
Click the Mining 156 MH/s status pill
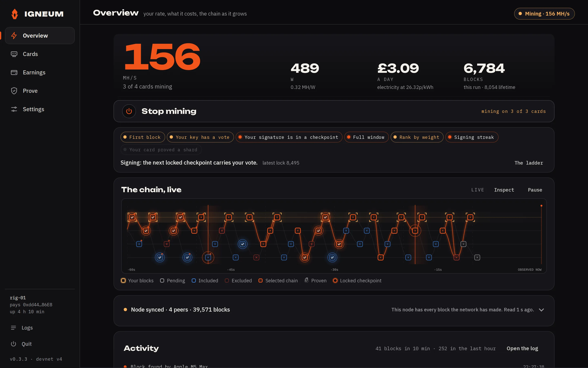tap(544, 14)
